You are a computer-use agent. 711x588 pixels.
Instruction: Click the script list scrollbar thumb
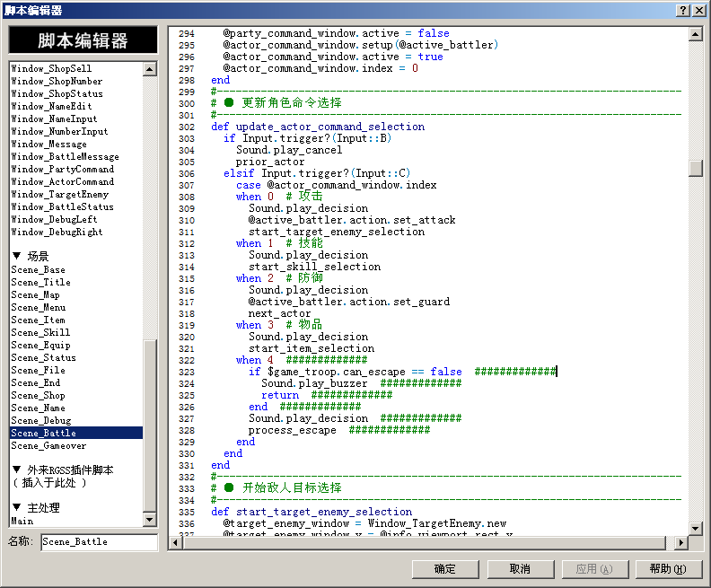150,426
